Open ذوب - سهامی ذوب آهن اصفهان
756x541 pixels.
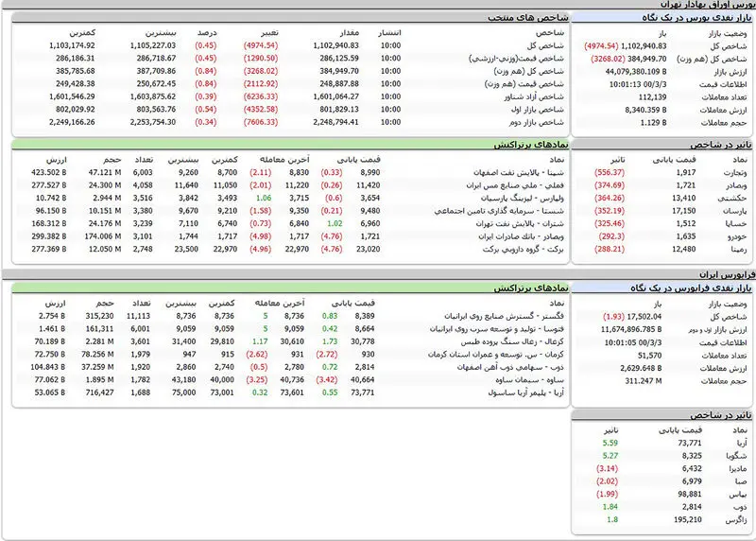(x=510, y=367)
